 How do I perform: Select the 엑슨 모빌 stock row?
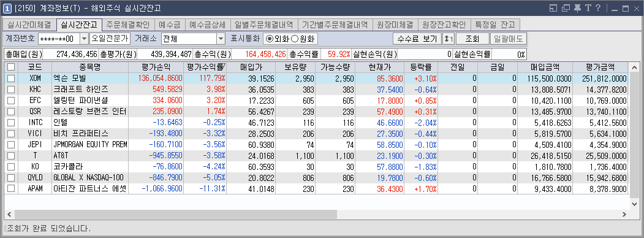pos(316,78)
